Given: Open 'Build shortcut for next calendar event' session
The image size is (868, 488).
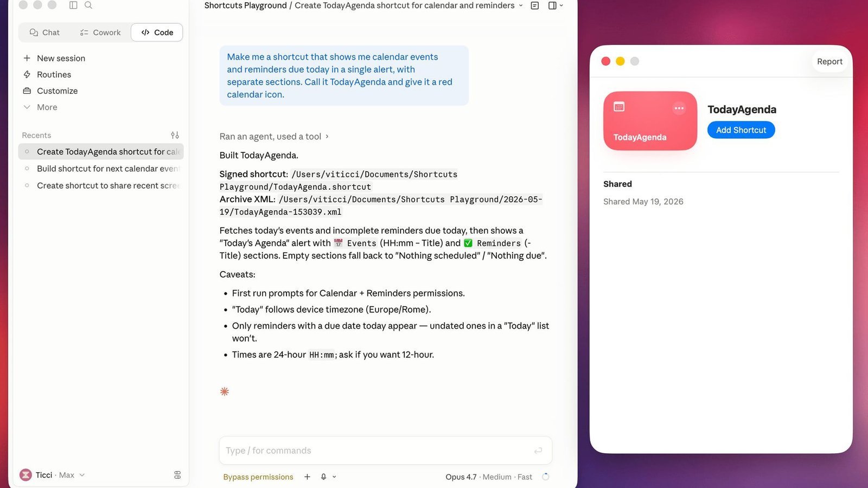Looking at the screenshot, I should (101, 169).
